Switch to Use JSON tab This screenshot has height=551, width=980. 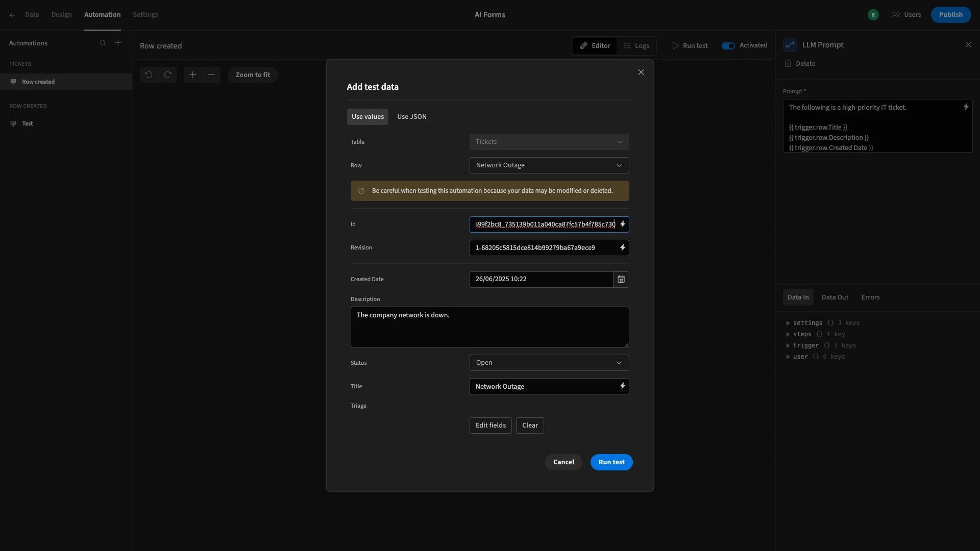pyautogui.click(x=412, y=117)
